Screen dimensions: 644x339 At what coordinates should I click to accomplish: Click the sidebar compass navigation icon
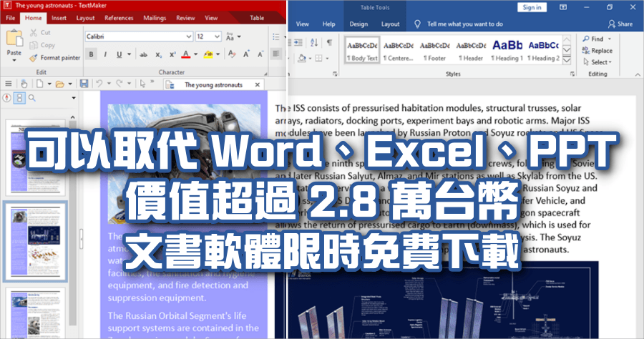coord(6,98)
